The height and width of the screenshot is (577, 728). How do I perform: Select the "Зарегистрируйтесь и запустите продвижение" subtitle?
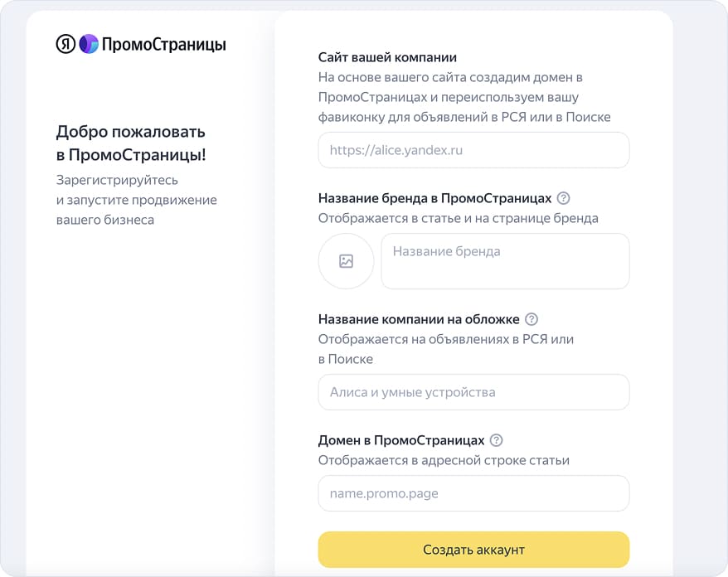(136, 199)
